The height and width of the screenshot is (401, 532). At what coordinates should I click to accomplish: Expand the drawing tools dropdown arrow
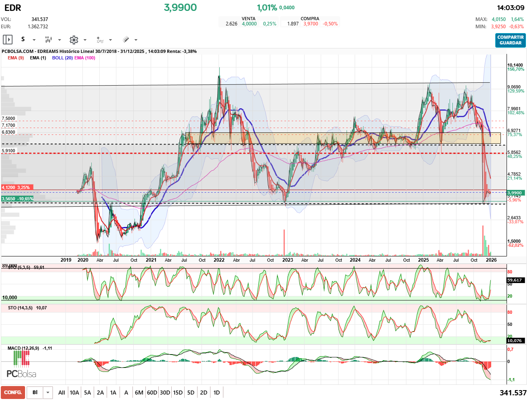coord(136,40)
